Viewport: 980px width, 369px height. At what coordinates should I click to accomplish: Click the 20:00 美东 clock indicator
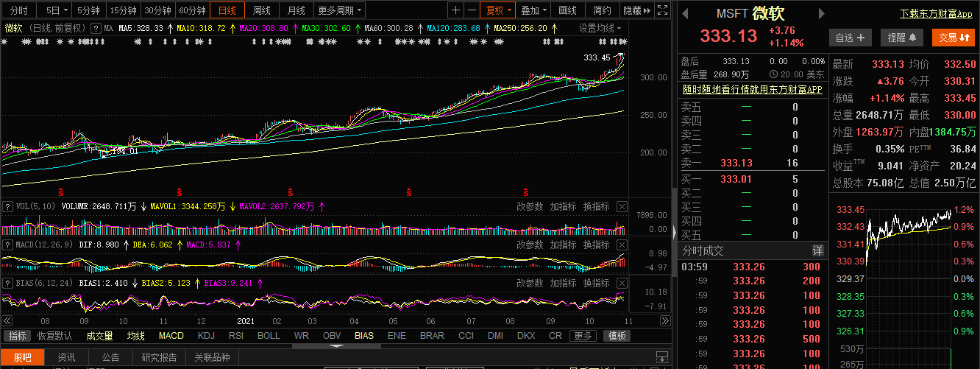(797, 74)
